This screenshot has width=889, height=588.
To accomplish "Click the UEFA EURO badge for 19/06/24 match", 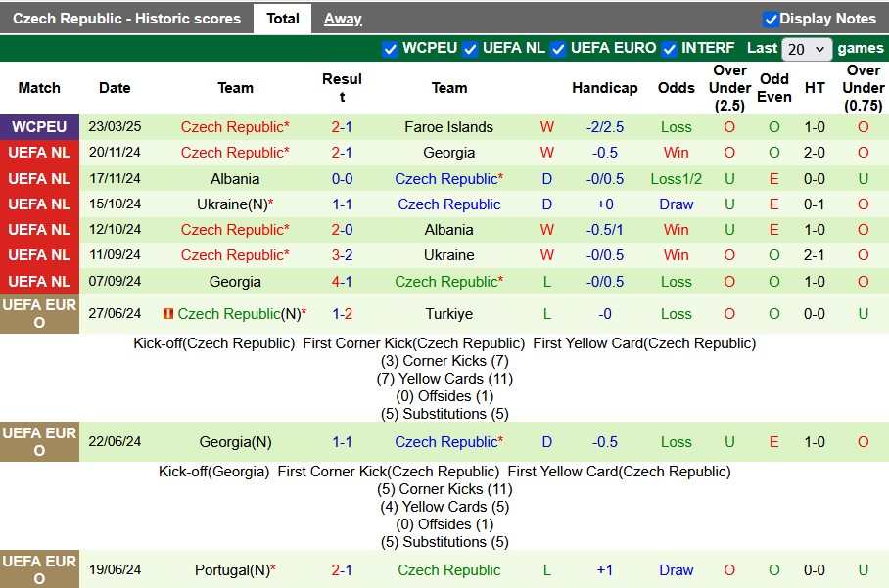I will click(x=39, y=570).
